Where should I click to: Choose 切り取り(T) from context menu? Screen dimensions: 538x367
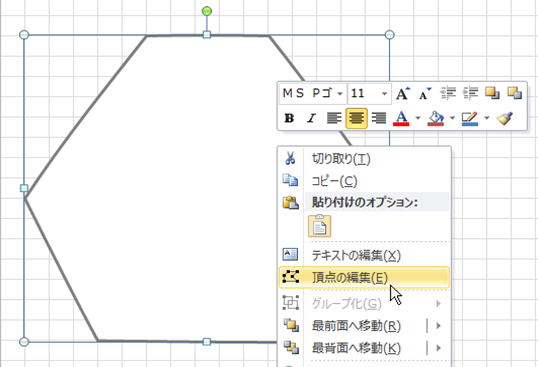tap(364, 159)
